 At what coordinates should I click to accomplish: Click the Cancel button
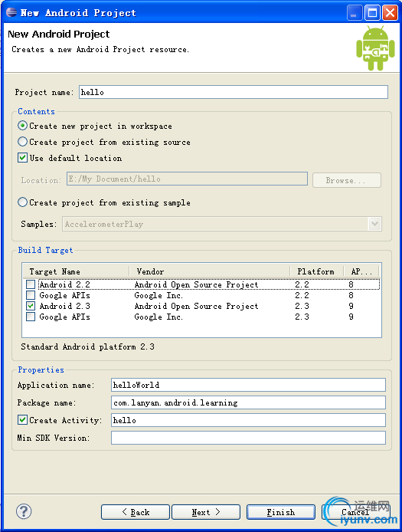coord(355,512)
